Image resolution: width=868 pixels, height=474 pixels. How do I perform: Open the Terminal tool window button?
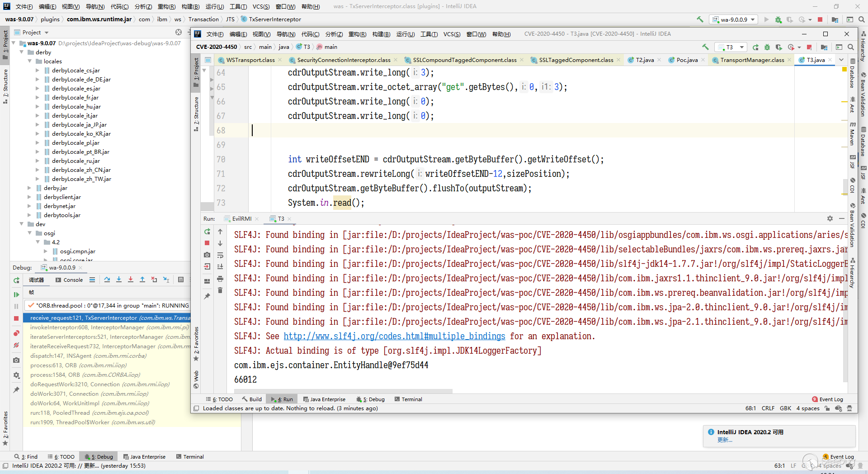point(408,399)
